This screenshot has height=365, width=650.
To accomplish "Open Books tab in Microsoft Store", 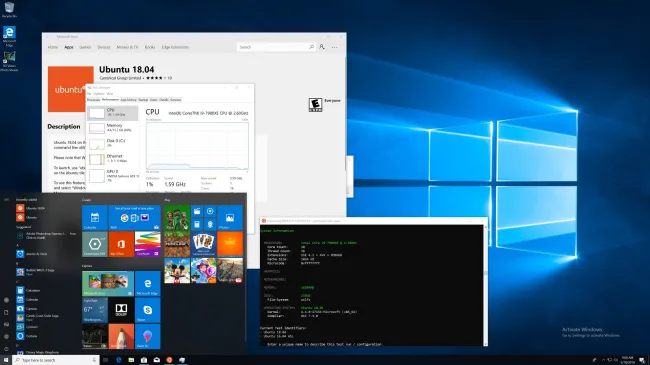I will [150, 47].
